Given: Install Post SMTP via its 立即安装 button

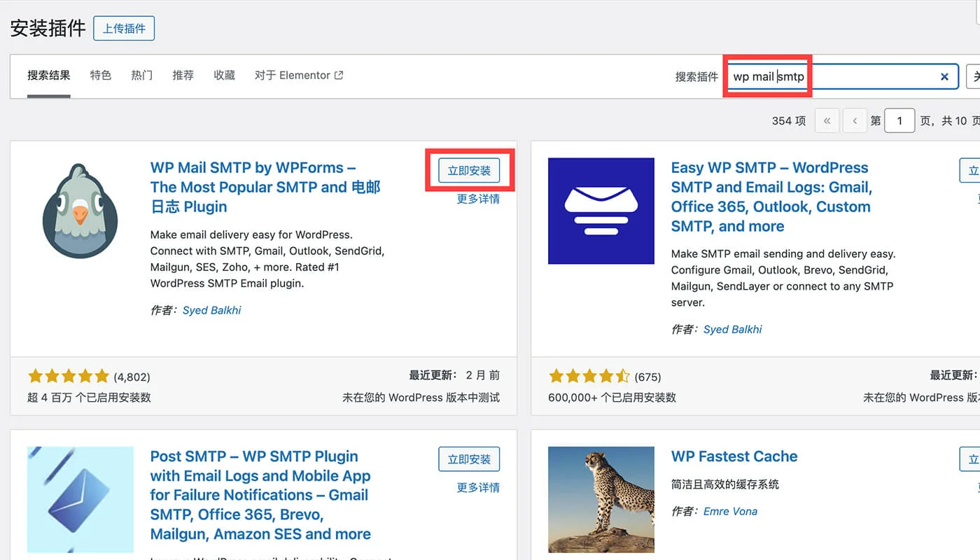Looking at the screenshot, I should coord(470,458).
